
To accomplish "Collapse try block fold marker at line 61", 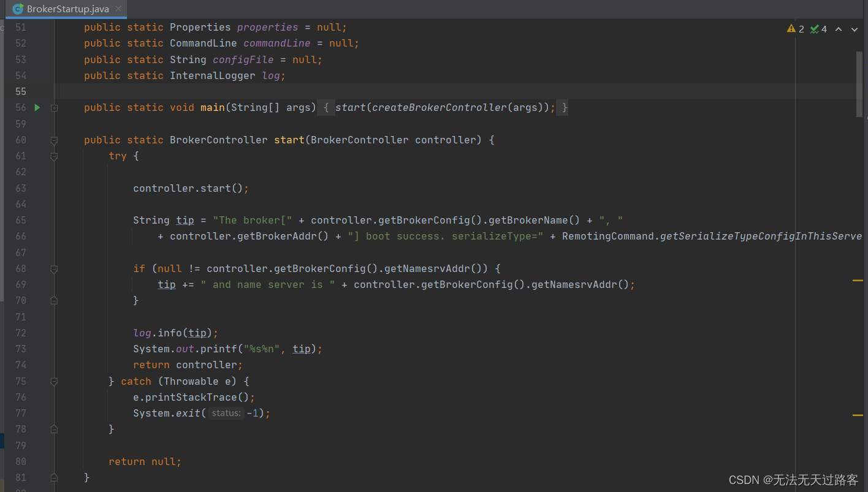I will tap(54, 156).
